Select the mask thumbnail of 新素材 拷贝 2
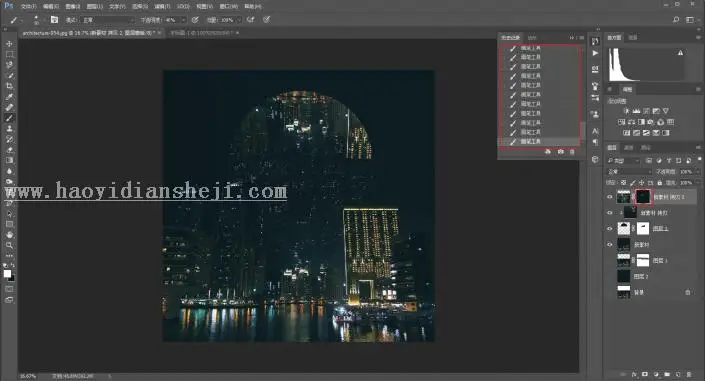The image size is (705, 381). pyautogui.click(x=643, y=197)
